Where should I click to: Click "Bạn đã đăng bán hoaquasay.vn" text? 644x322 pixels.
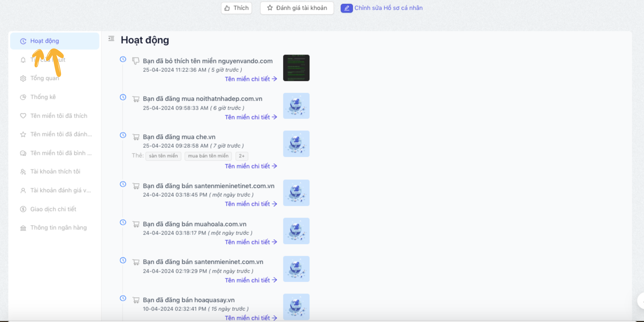click(189, 300)
